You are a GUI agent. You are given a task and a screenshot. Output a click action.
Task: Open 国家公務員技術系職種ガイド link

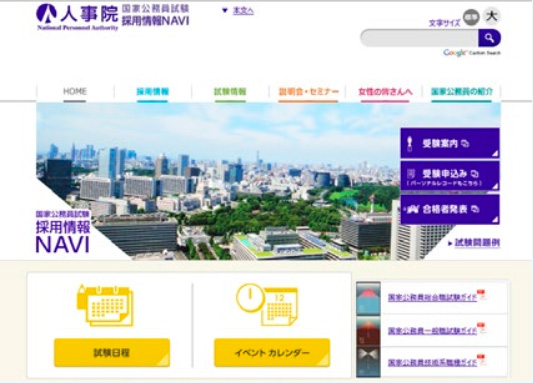tap(432, 363)
